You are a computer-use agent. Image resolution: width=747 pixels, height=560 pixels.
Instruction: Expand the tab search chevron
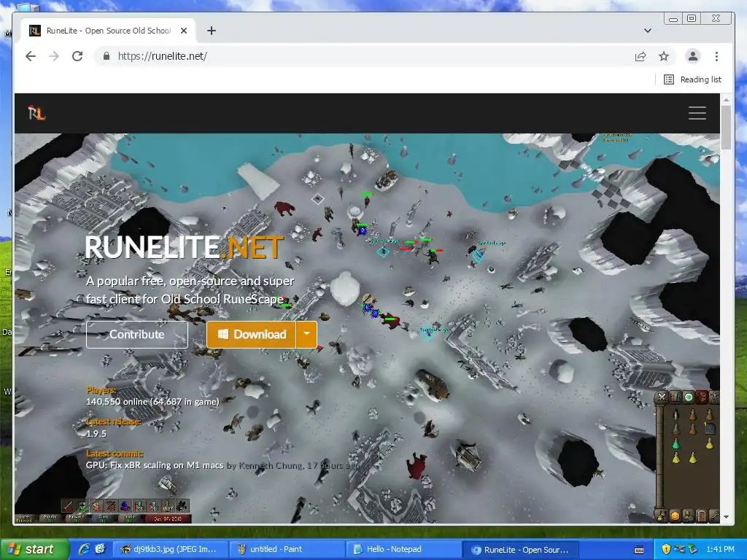[x=648, y=31]
